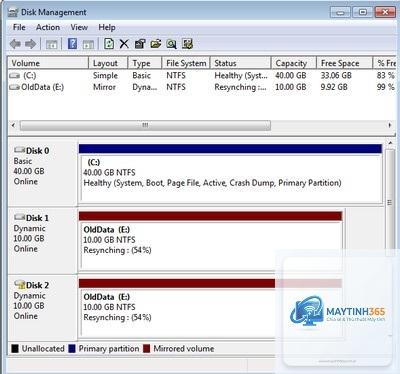Click the Delete X toolbar icon

(x=124, y=44)
